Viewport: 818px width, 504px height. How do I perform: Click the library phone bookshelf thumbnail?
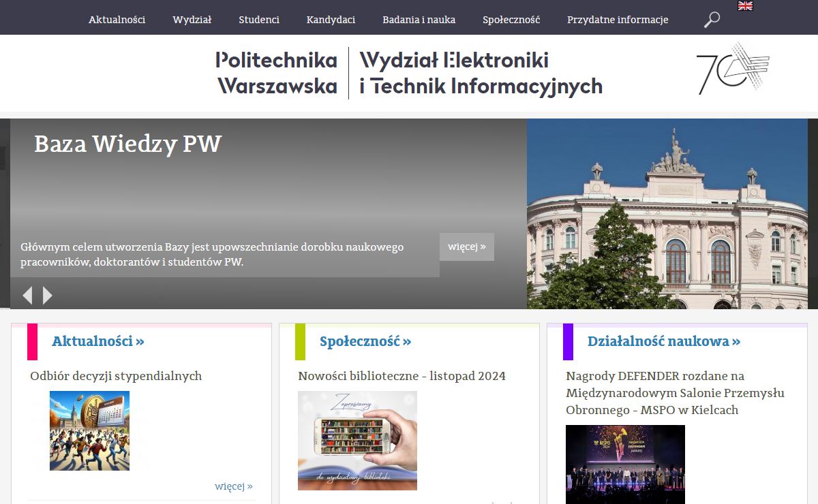point(357,441)
